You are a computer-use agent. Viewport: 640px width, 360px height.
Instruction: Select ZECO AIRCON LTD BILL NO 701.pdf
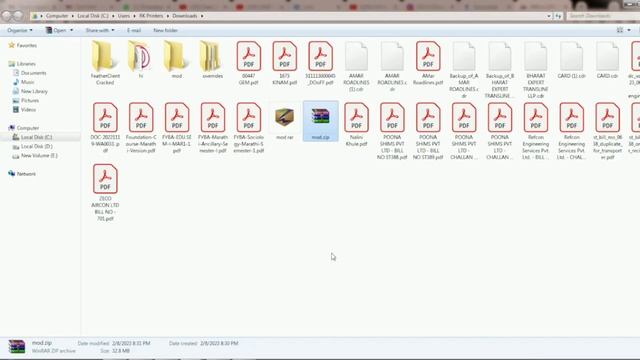pyautogui.click(x=105, y=192)
